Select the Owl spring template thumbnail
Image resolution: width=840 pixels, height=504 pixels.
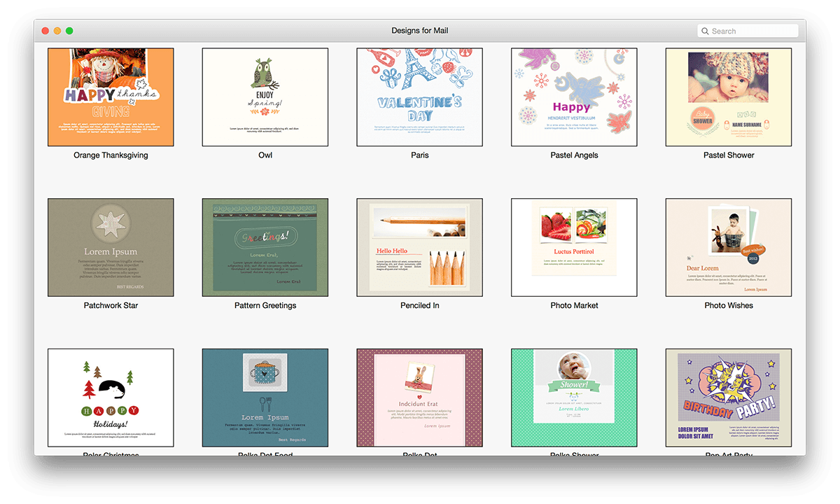click(x=265, y=97)
